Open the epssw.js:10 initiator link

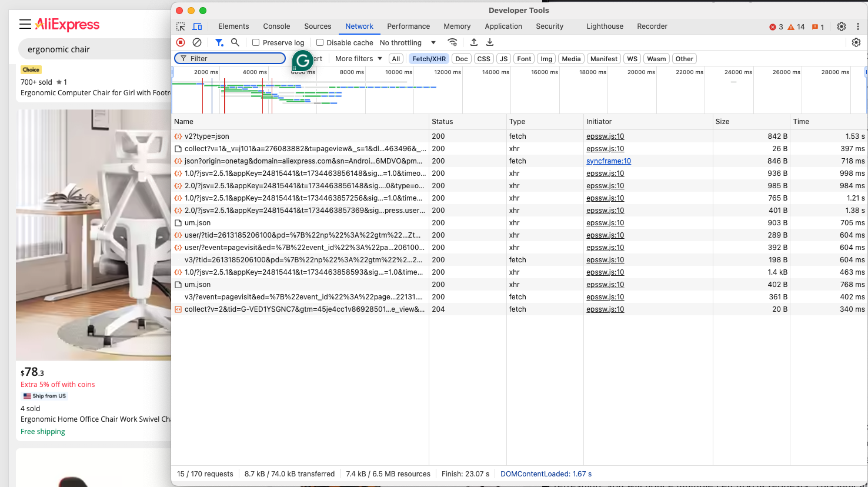(x=605, y=136)
